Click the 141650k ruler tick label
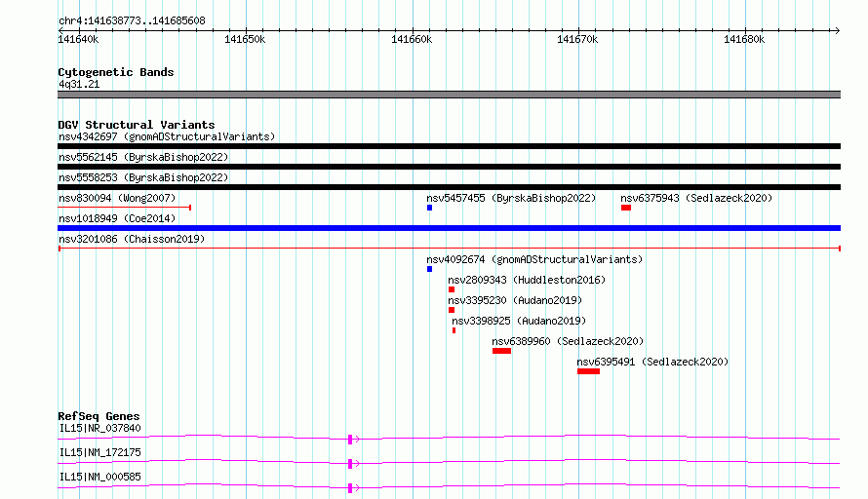The width and height of the screenshot is (868, 499). point(245,39)
